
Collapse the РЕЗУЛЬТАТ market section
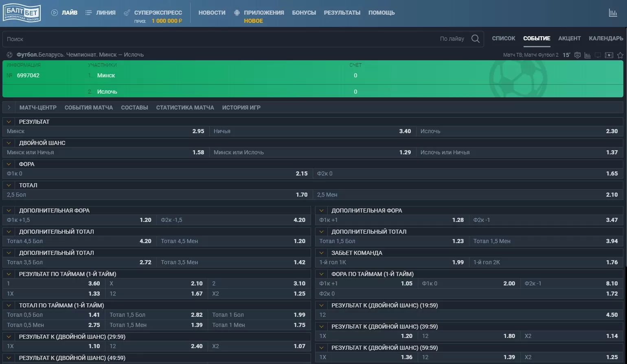click(x=9, y=122)
